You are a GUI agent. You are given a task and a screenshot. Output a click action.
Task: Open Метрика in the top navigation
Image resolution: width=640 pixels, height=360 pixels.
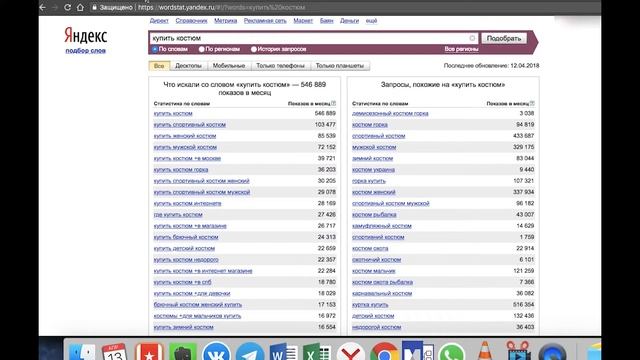click(x=226, y=20)
